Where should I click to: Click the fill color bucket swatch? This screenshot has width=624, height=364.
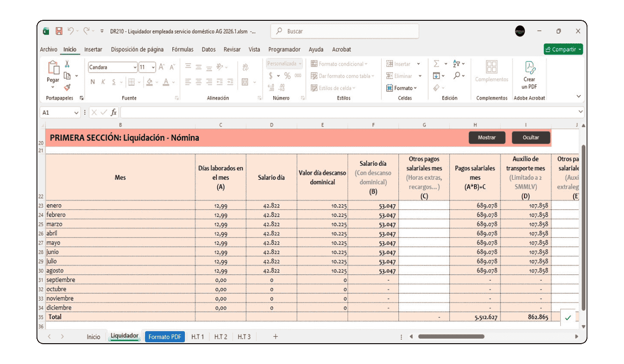click(x=149, y=82)
